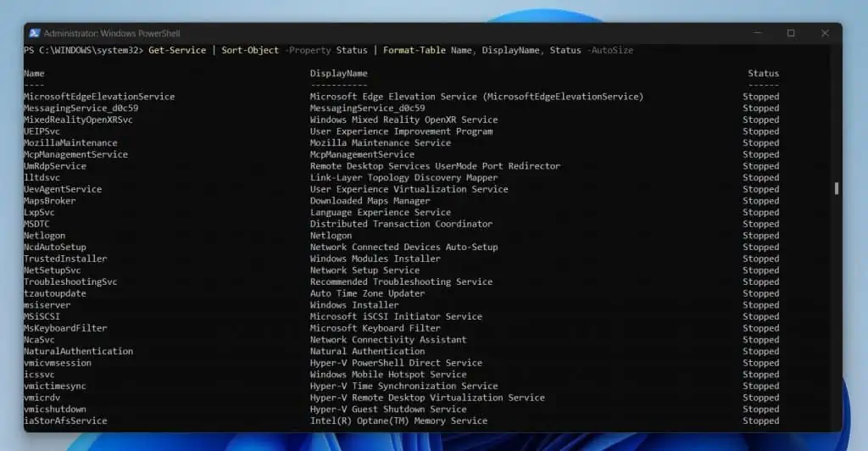The image size is (868, 451).
Task: Click 'Hyper-V Guest Shutdown Service' display name
Action: tap(388, 410)
